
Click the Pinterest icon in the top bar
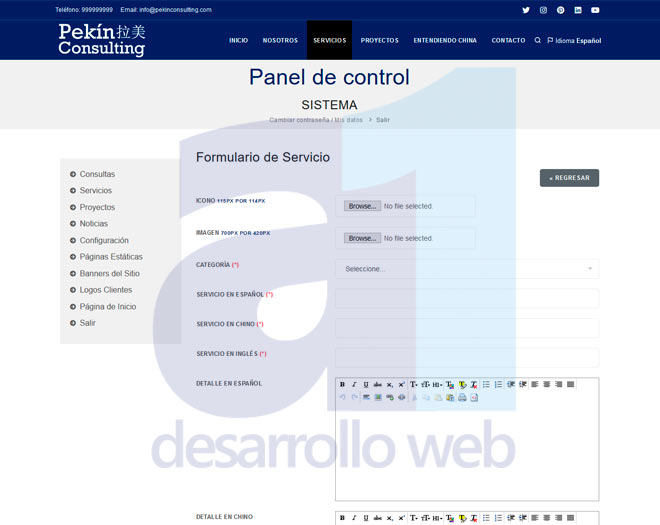point(561,10)
